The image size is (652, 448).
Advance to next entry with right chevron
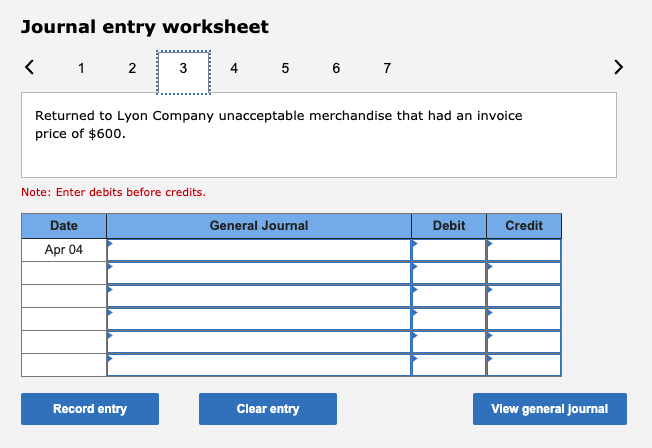[618, 67]
